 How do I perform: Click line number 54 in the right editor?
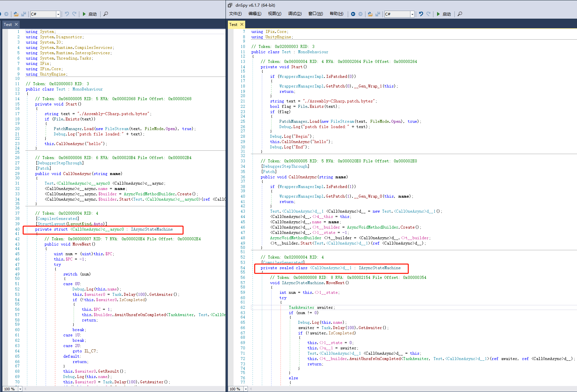243,268
